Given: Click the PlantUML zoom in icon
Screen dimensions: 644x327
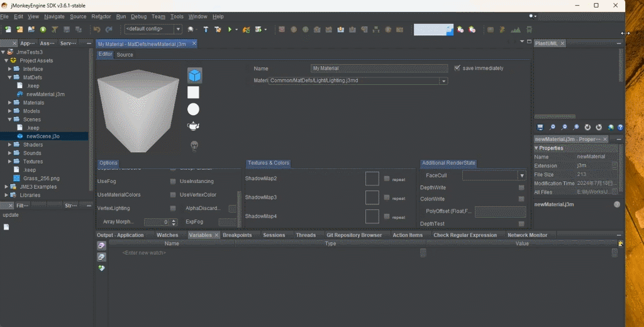Looking at the screenshot, I should (552, 128).
